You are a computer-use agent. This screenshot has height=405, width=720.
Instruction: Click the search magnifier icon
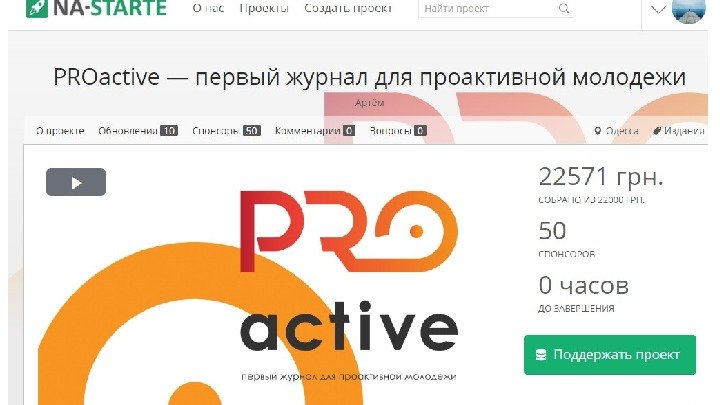pos(564,8)
